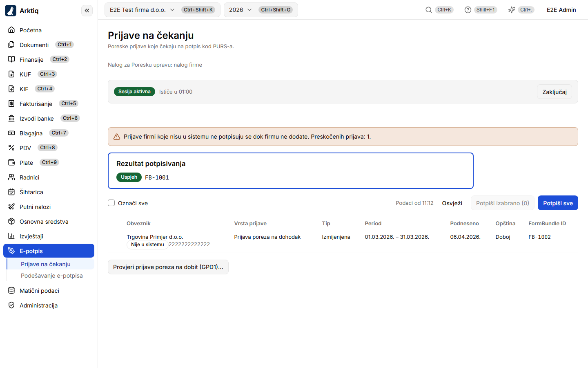The width and height of the screenshot is (588, 368).
Task: Click the sparkle AI assistant icon
Action: (512, 10)
